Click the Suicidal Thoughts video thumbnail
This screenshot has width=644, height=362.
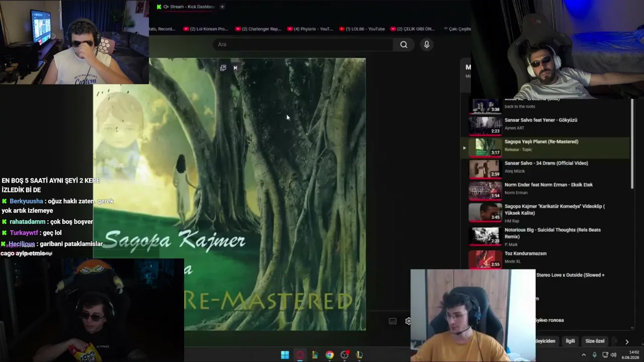pos(486,236)
